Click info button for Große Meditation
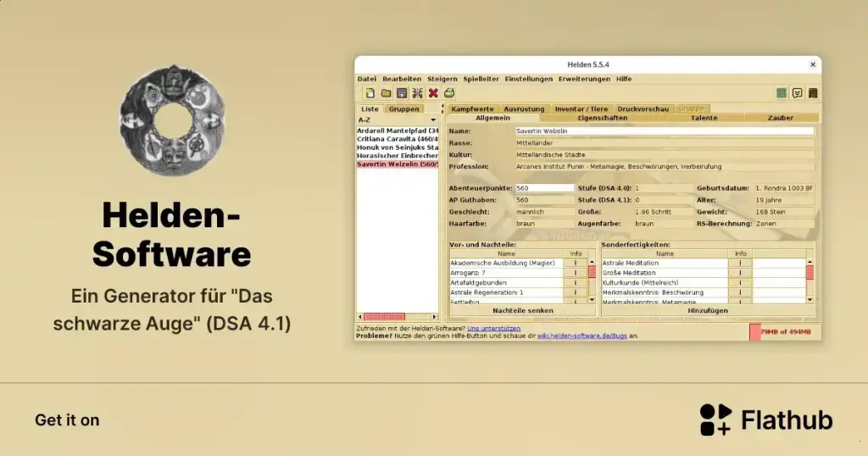Viewport: 868px width, 456px height. (x=740, y=273)
